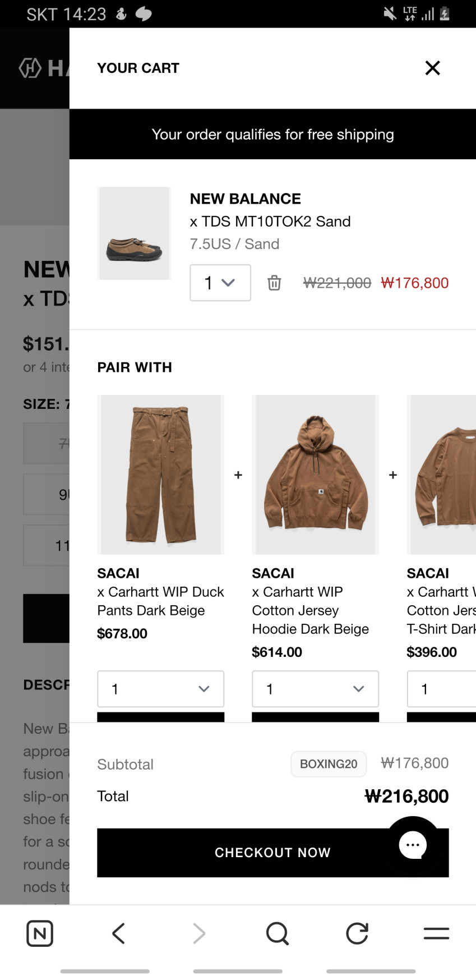The image size is (476, 980).
Task: Open the browser hamburger menu
Action: pyautogui.click(x=436, y=933)
